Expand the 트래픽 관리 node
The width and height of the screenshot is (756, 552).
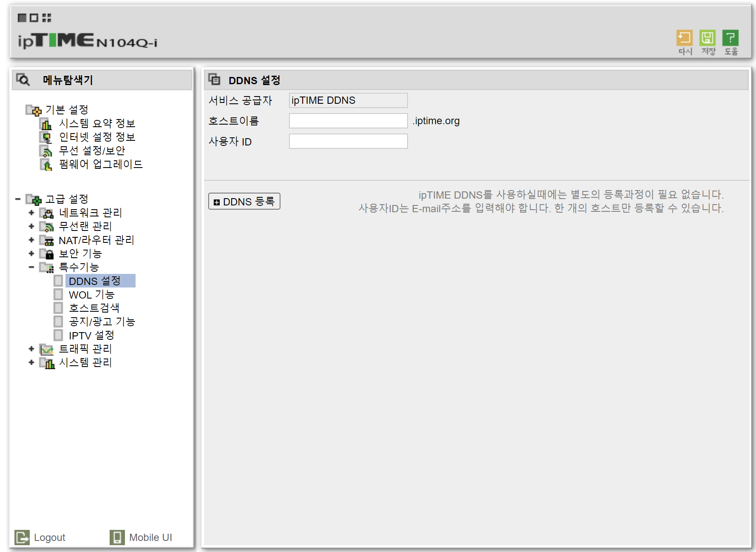point(31,349)
